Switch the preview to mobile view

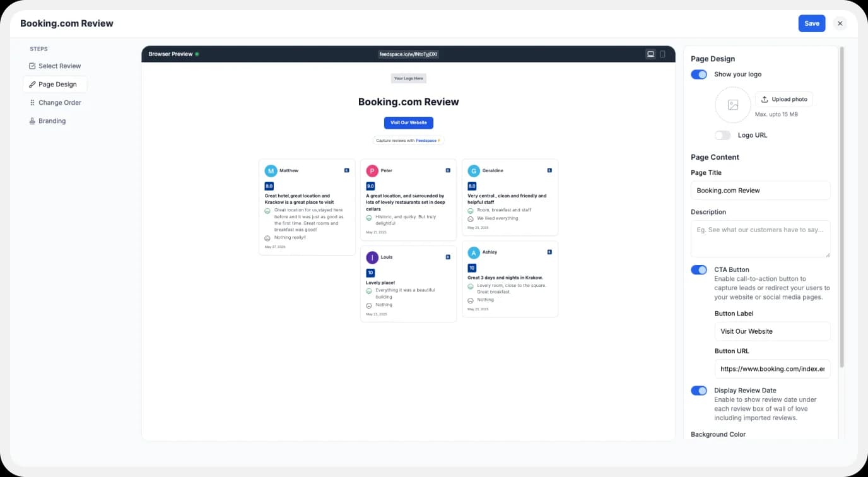click(662, 54)
